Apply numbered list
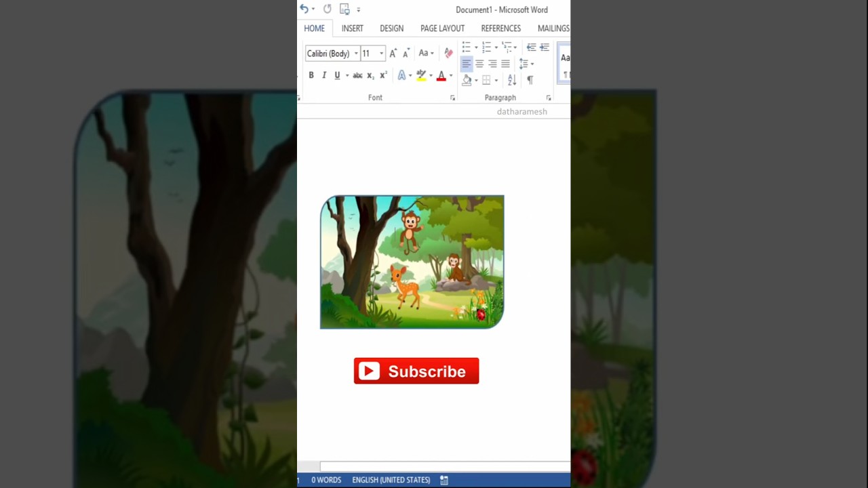Viewport: 868px width, 488px height. click(486, 47)
